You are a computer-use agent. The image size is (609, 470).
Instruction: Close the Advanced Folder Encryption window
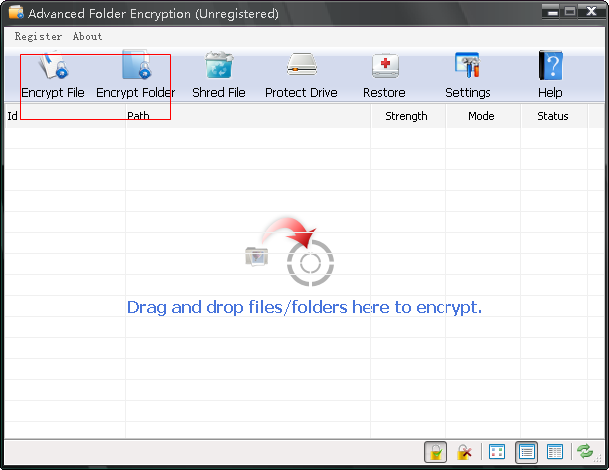pos(592,12)
